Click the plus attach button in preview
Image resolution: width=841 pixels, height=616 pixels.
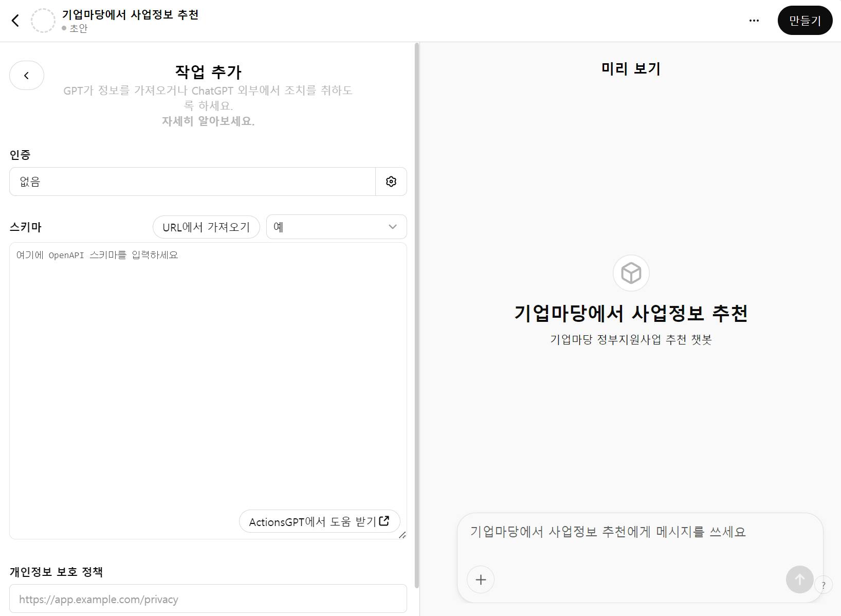click(x=481, y=579)
